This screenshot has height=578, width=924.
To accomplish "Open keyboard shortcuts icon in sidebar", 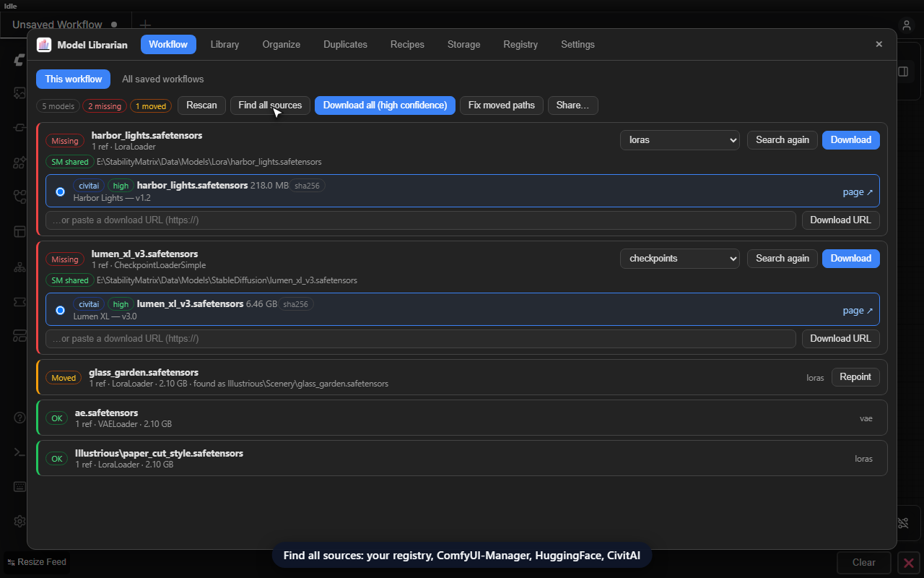I will (x=20, y=486).
